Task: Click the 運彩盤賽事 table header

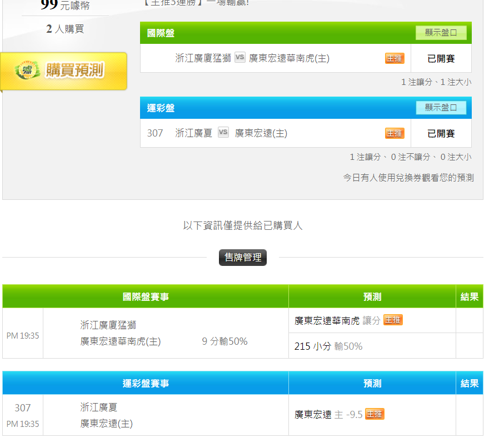Action: 146,383
